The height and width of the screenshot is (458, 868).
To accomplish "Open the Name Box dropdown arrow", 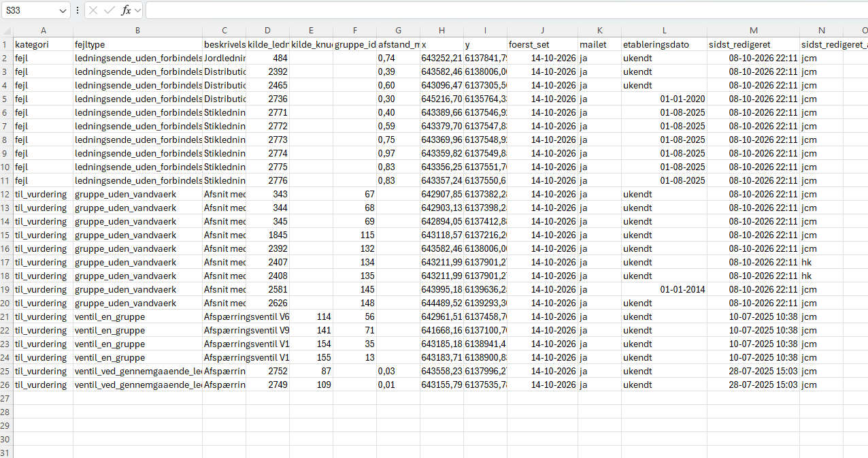I will [63, 11].
